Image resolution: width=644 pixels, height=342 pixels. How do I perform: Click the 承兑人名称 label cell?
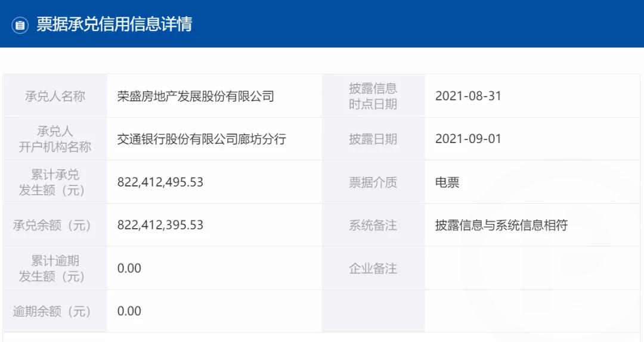coord(55,96)
